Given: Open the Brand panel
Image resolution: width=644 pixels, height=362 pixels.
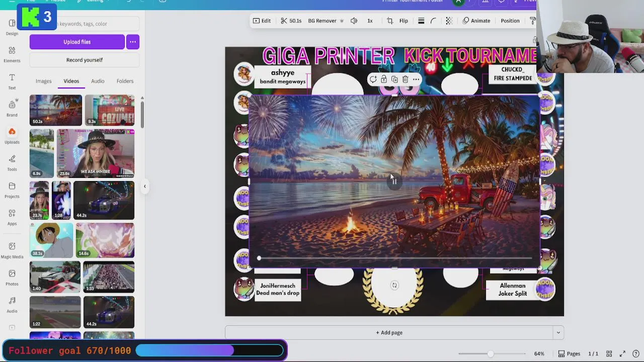Looking at the screenshot, I should click(x=12, y=109).
